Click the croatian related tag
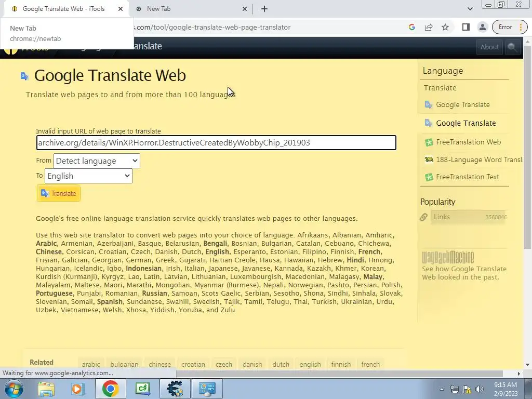 point(193,364)
